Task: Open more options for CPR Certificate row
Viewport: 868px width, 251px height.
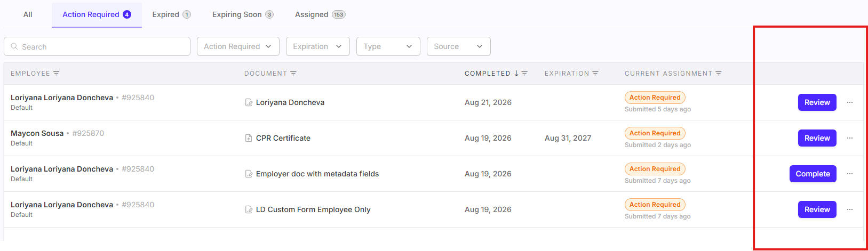Action: tap(850, 138)
